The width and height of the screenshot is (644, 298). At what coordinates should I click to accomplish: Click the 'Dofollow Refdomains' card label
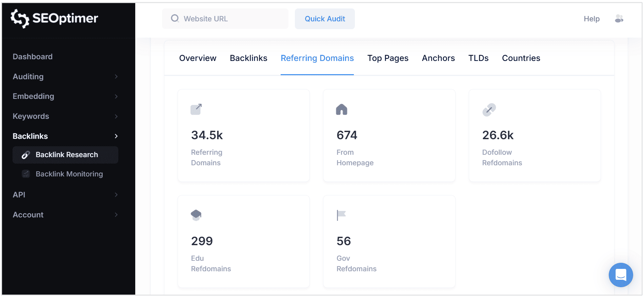tap(502, 157)
